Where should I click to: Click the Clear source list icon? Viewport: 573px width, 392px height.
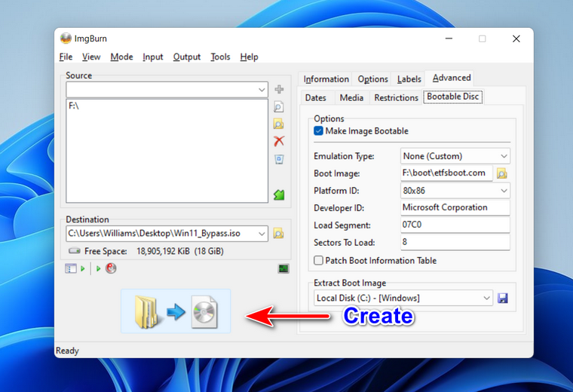tap(279, 159)
